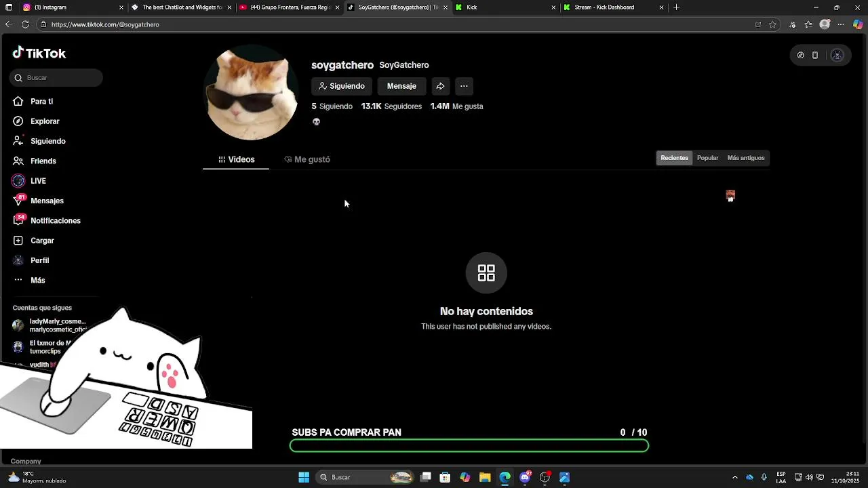Sort videos by Recientes
The width and height of the screenshot is (868, 488).
(x=674, y=158)
